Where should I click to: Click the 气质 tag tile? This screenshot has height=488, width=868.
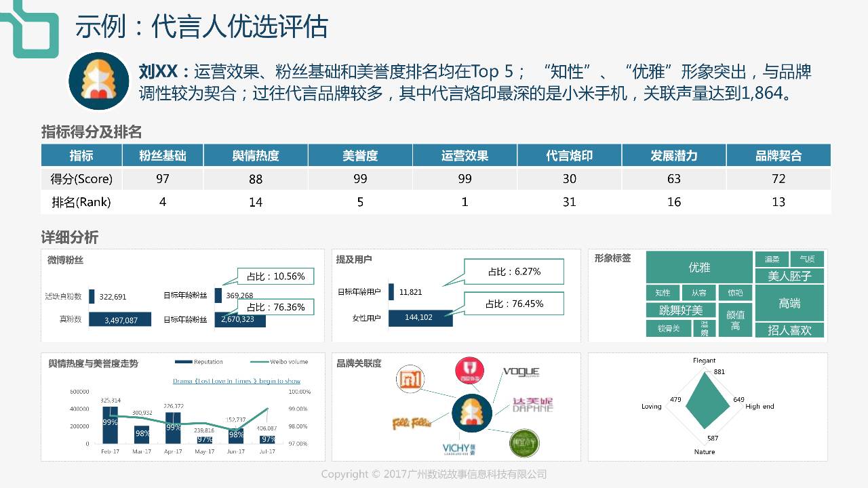807,259
